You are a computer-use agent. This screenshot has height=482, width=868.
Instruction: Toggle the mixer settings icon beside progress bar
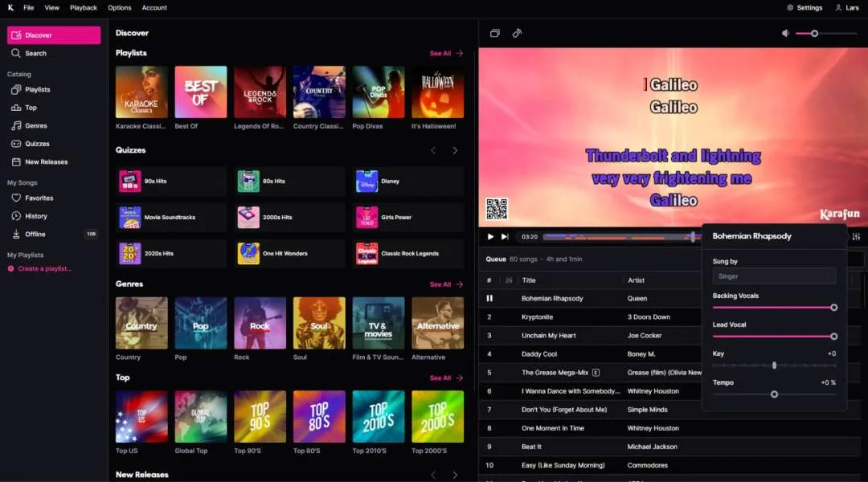[857, 237]
